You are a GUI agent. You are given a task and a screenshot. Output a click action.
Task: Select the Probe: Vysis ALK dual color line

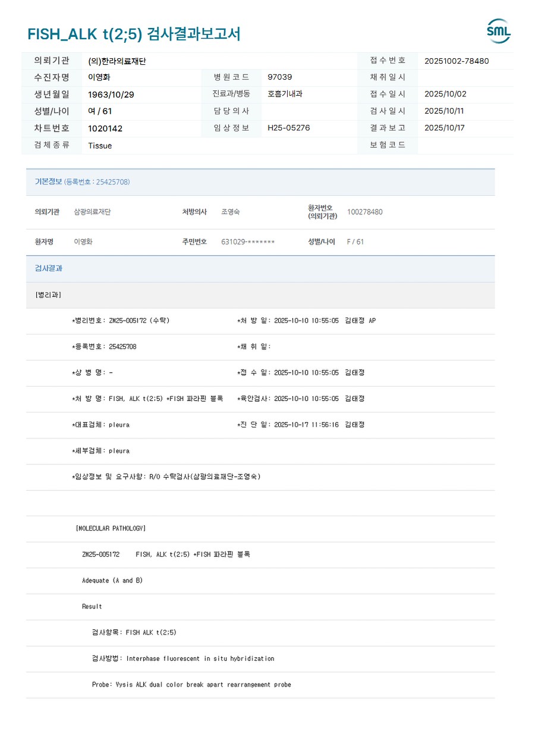click(191, 685)
